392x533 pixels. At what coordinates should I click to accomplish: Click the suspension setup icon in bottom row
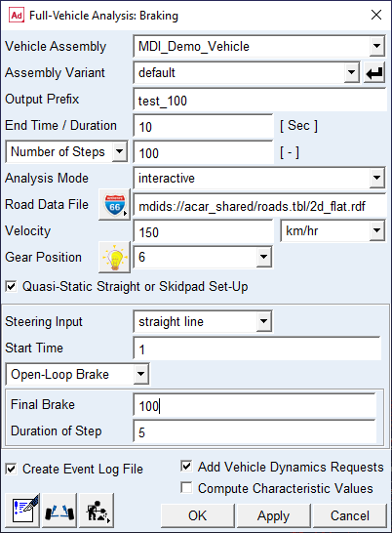point(59,511)
